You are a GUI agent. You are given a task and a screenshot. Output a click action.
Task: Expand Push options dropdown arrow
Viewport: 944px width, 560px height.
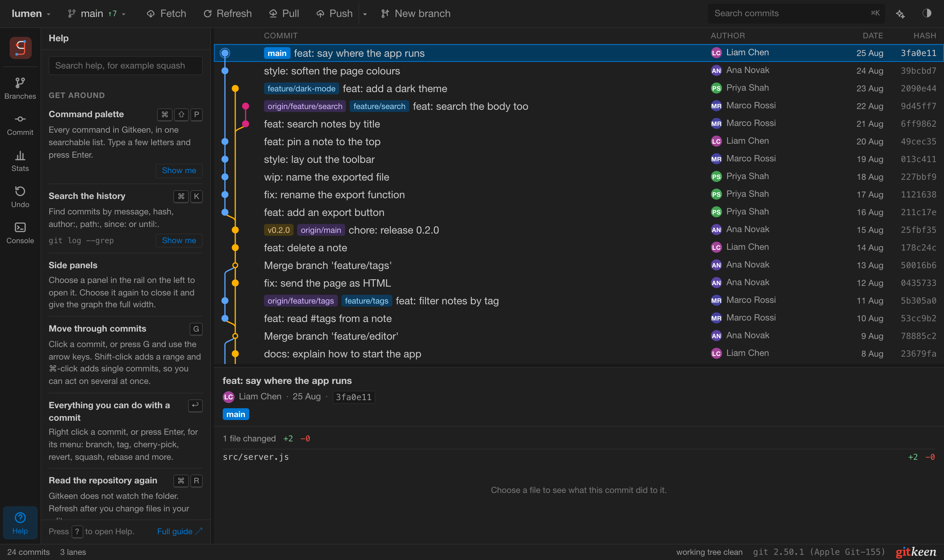365,14
